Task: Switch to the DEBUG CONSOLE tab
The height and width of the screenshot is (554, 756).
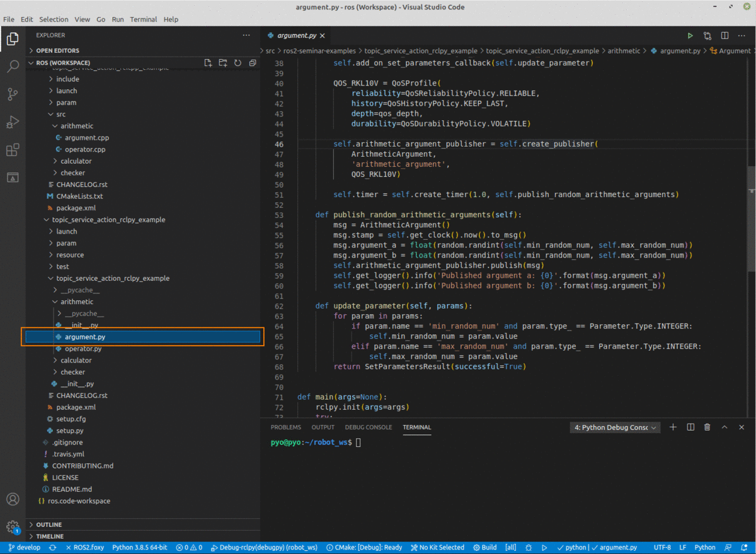Action: pyautogui.click(x=368, y=427)
